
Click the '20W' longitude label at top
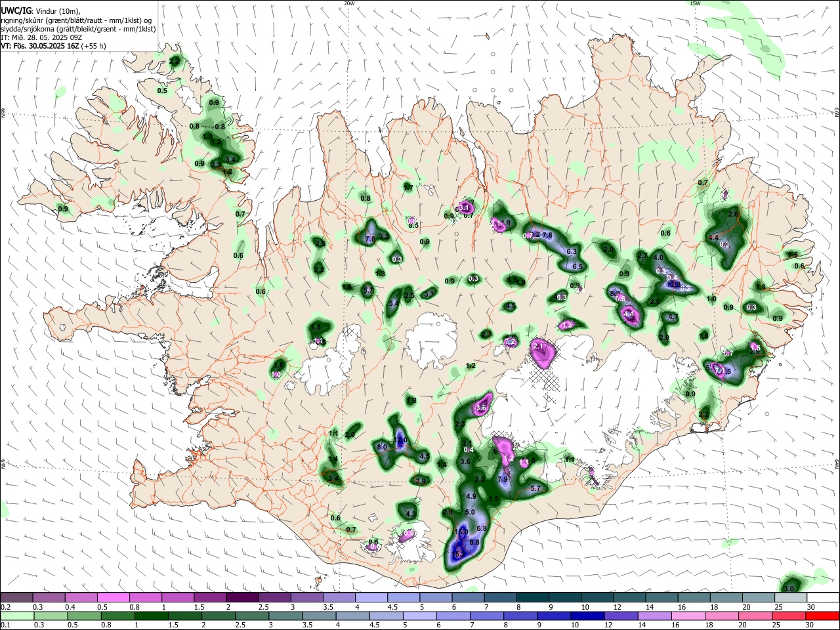click(349, 3)
